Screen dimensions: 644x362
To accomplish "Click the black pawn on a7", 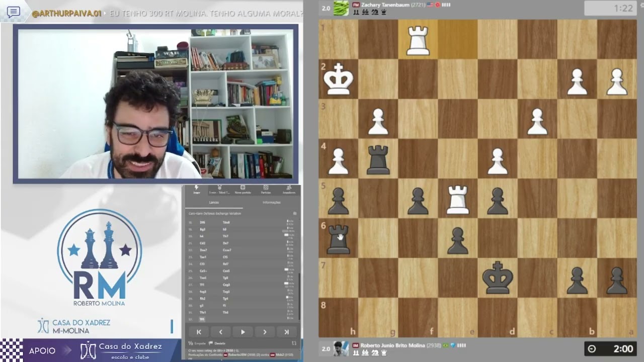I will (616, 281).
